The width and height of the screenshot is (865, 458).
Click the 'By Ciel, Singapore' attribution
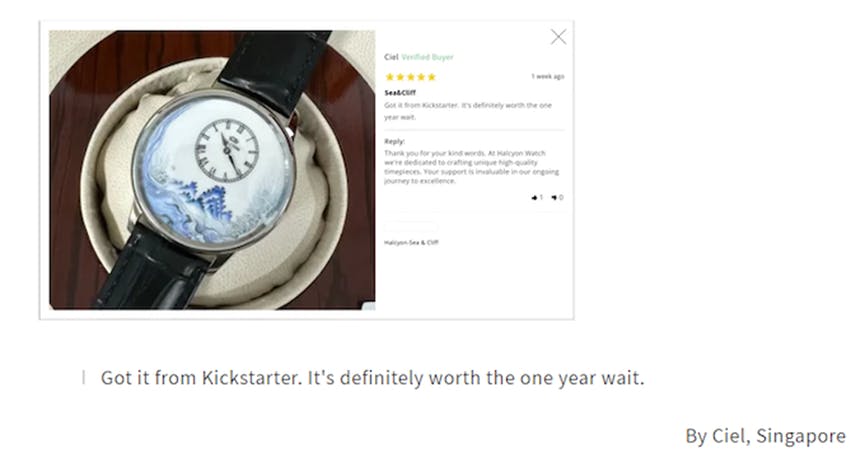tap(765, 435)
